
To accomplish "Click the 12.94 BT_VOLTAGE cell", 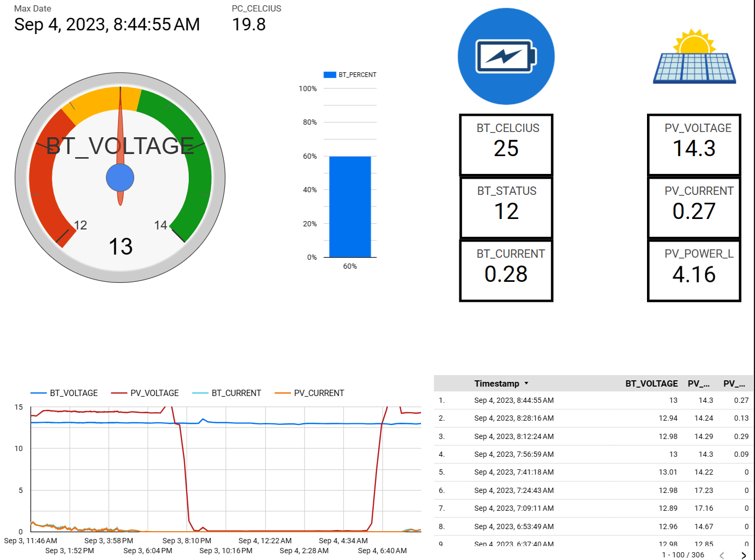I will point(668,418).
